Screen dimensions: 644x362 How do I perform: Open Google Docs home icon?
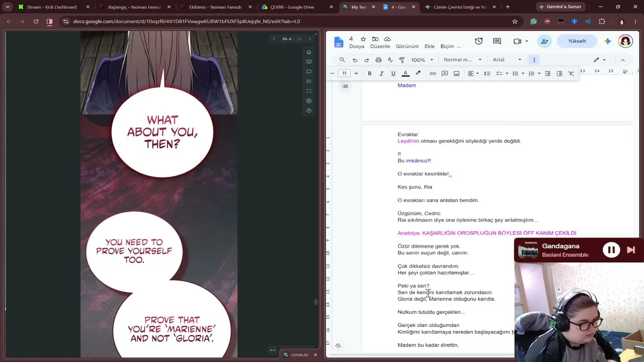point(339,42)
